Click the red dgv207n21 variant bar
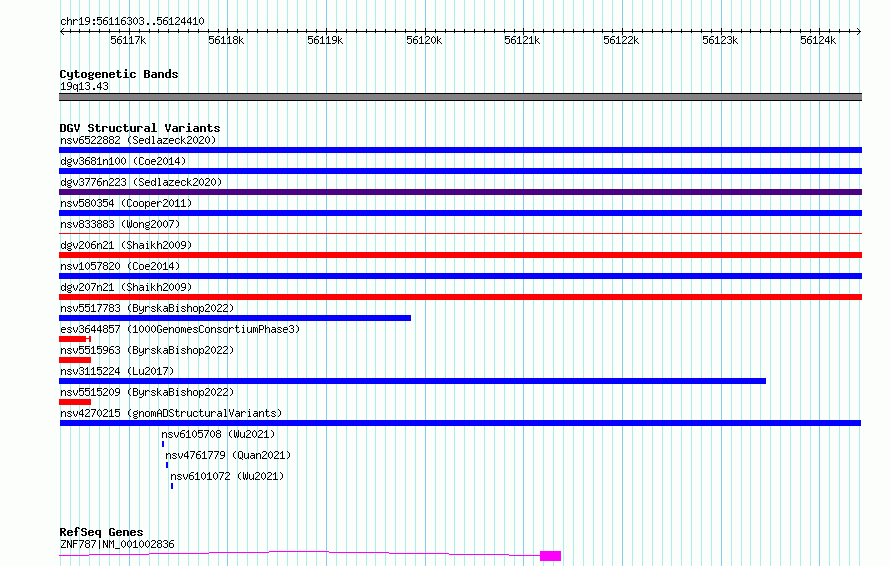890x566 pixels. pos(460,297)
